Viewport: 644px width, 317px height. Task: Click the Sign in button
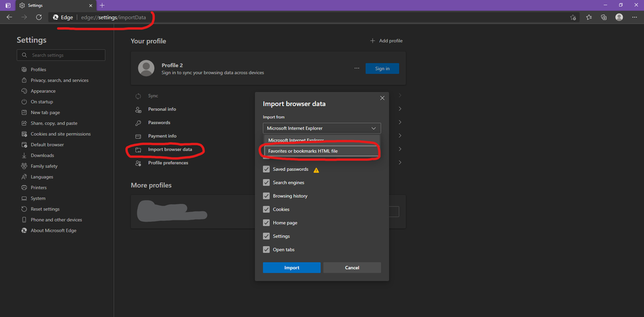(382, 68)
